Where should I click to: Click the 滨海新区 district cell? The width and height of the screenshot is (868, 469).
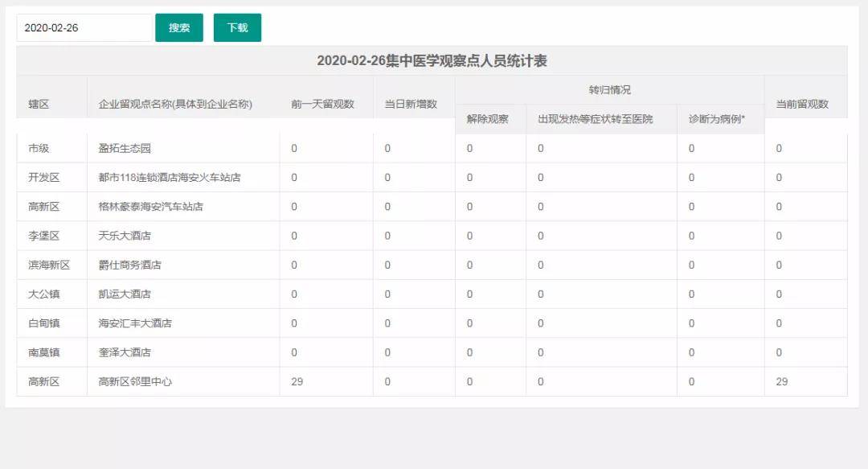[49, 265]
